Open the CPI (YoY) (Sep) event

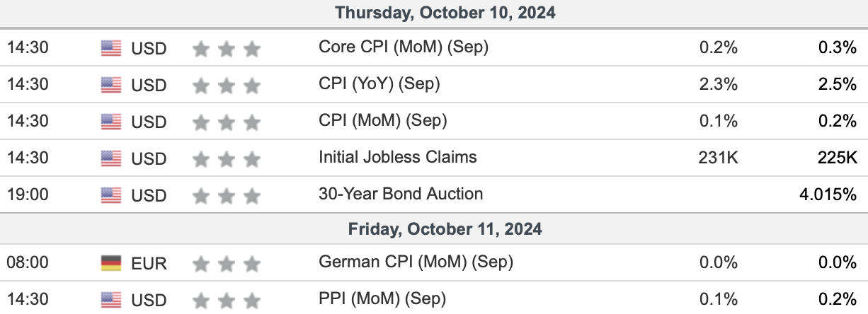[379, 84]
